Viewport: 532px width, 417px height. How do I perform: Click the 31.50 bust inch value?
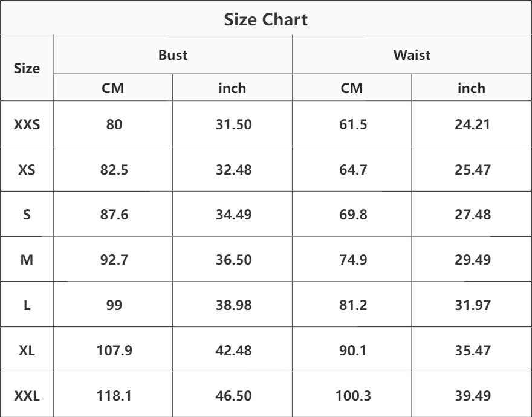233,125
